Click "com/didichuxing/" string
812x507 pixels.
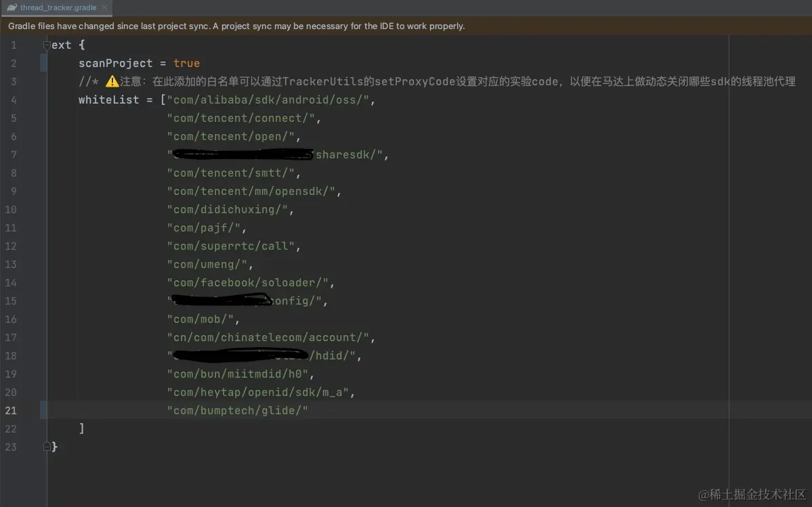pos(228,210)
